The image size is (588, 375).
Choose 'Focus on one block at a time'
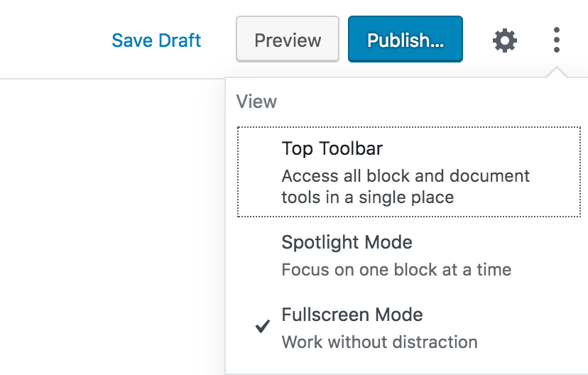pyautogui.click(x=396, y=270)
